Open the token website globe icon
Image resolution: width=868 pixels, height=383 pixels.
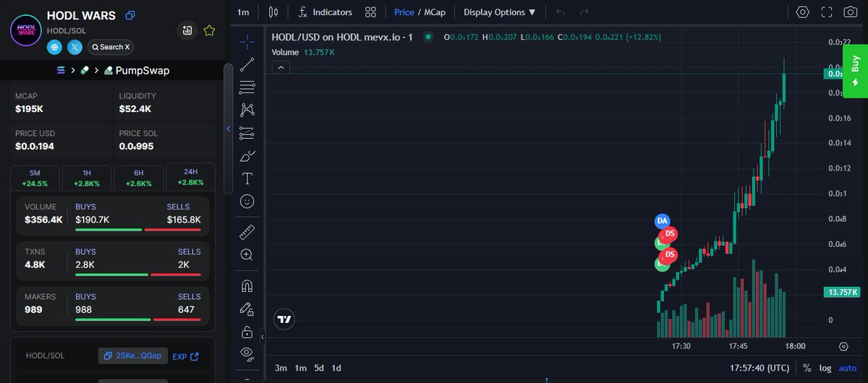point(54,47)
